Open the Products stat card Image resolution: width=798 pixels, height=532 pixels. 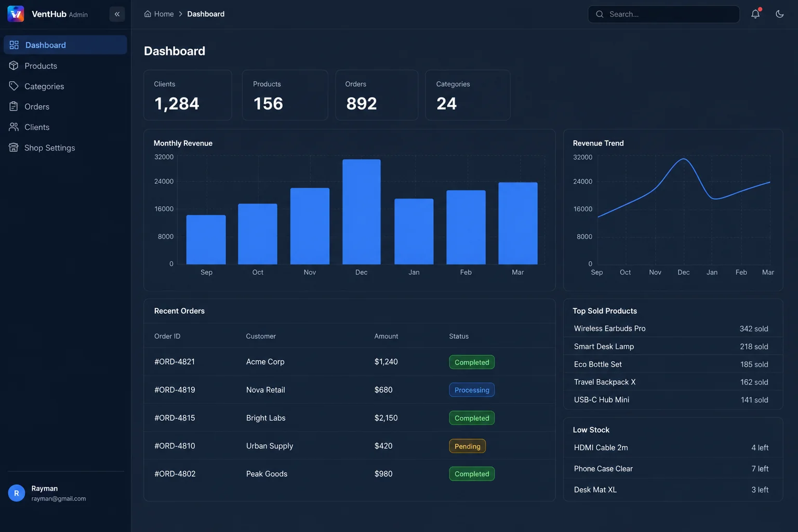click(285, 95)
